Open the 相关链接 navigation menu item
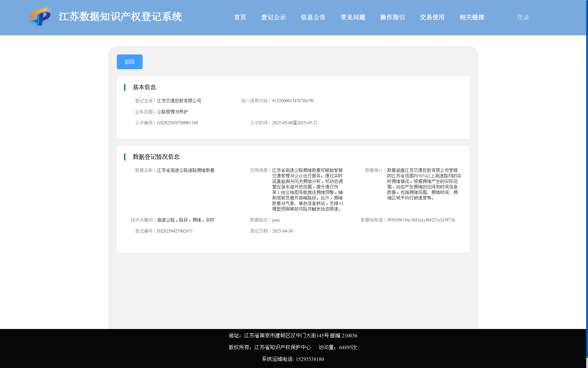 [472, 17]
